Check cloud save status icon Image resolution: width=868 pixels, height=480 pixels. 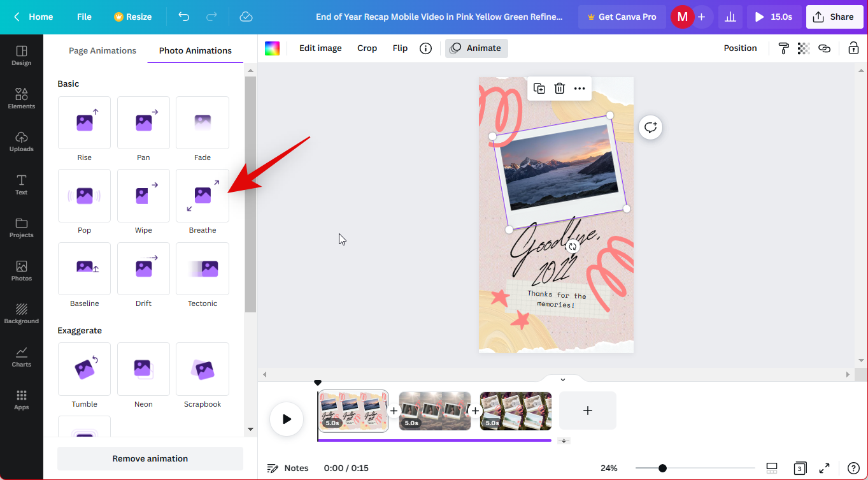click(246, 17)
